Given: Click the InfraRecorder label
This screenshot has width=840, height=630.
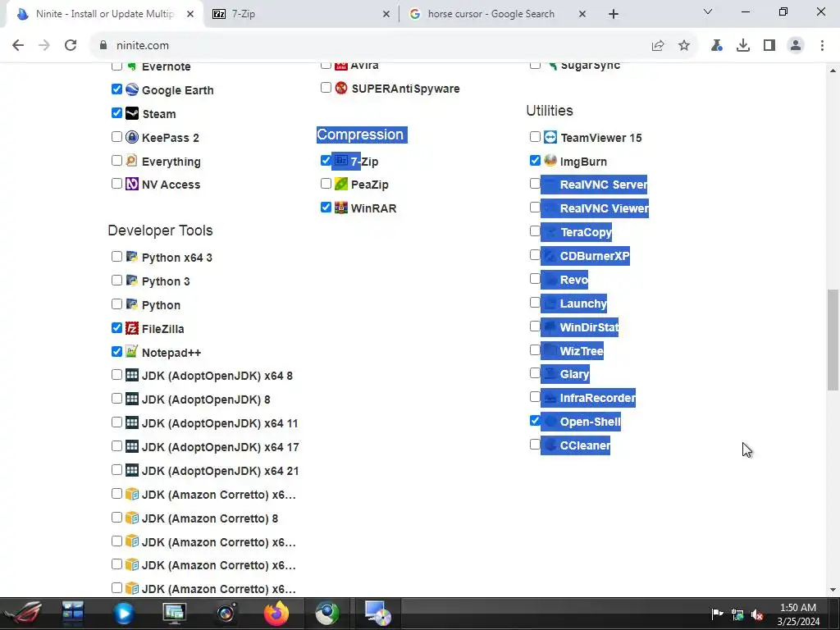Looking at the screenshot, I should pyautogui.click(x=597, y=398).
